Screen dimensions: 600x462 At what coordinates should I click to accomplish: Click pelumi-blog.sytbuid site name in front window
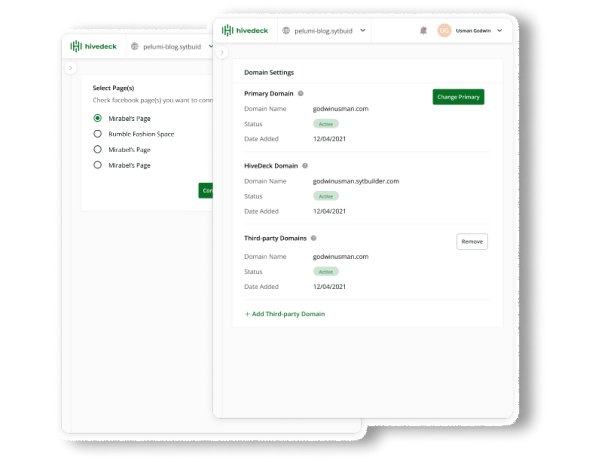point(323,31)
